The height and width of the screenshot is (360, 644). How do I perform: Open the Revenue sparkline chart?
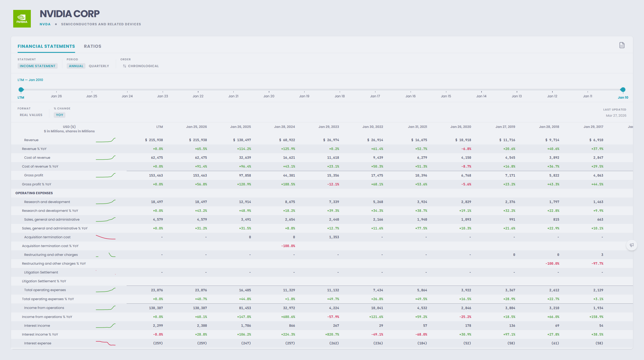(x=105, y=140)
